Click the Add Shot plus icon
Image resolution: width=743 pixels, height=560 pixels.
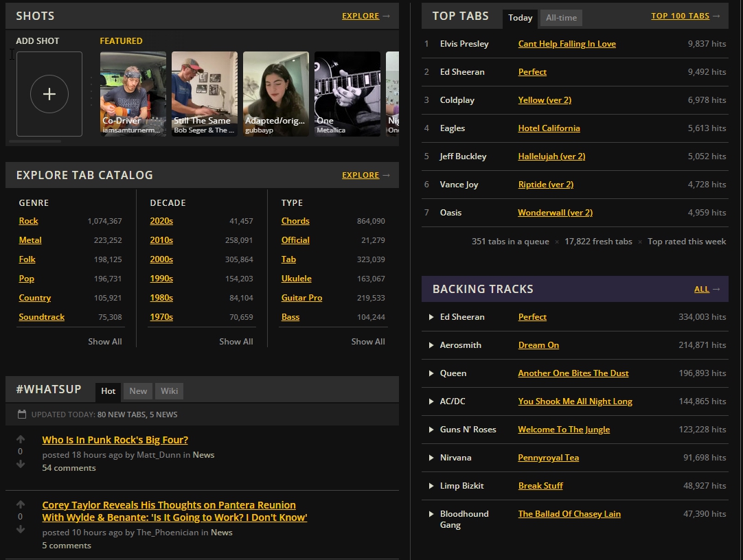pyautogui.click(x=49, y=94)
